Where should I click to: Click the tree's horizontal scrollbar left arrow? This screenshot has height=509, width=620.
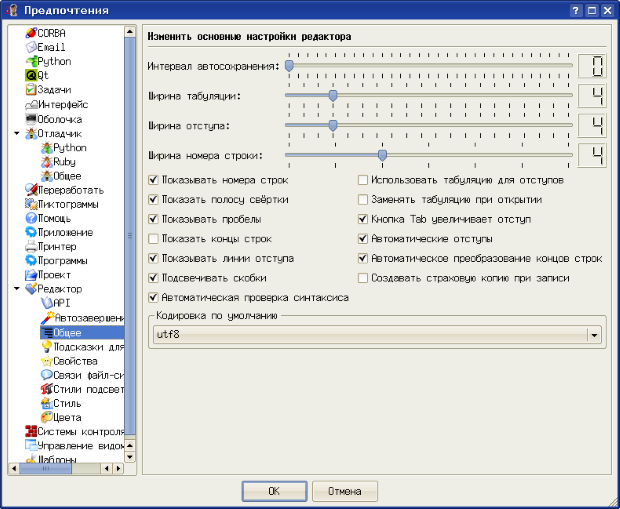point(14,469)
